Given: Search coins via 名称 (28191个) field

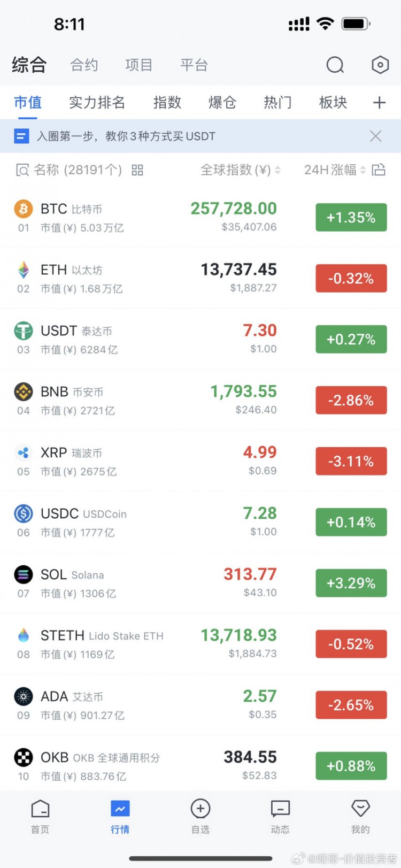Looking at the screenshot, I should (x=69, y=170).
